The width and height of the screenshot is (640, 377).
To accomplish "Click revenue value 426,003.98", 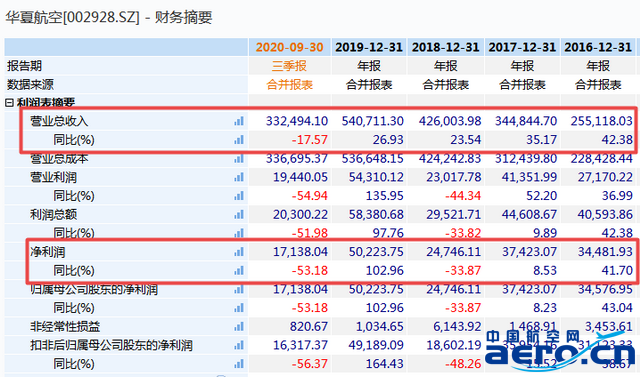I will tap(450, 121).
